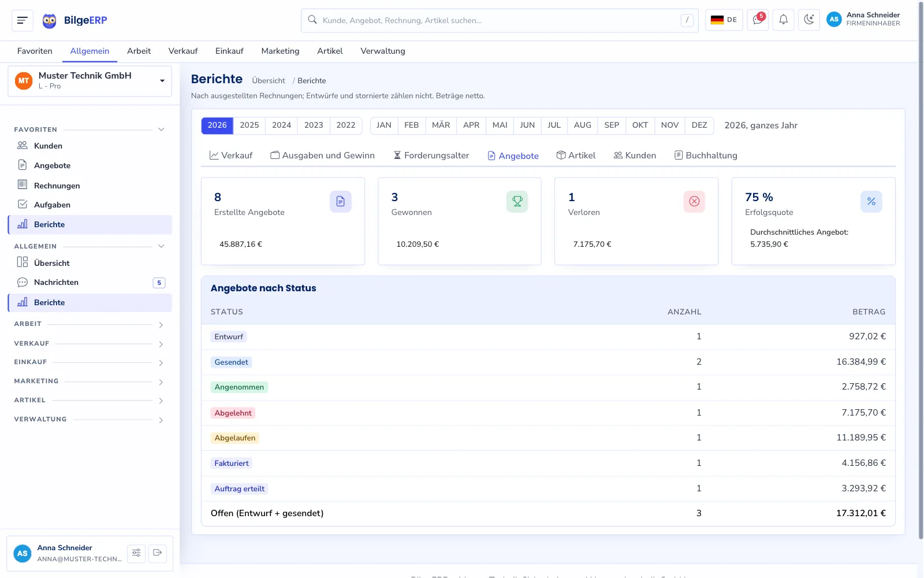The height and width of the screenshot is (578, 924).
Task: Select the 2025 year toggle
Action: 249,125
